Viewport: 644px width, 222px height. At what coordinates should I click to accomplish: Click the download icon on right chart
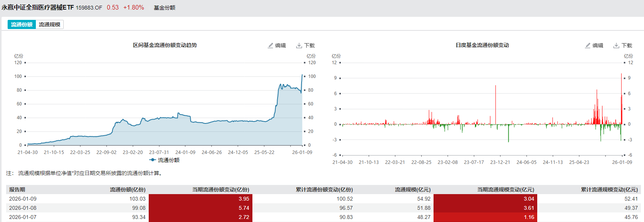(x=616, y=45)
